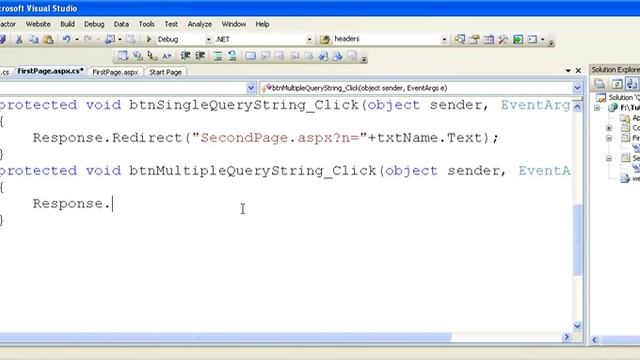
Task: Click the "SecondPage.aspx?n=" string in code
Action: coord(280,138)
